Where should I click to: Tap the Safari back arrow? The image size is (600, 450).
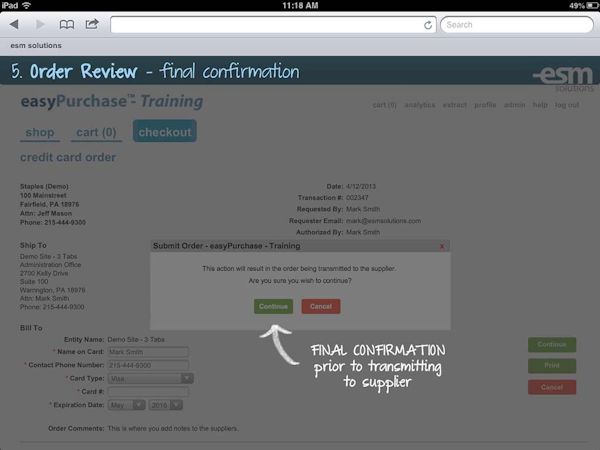coord(15,24)
